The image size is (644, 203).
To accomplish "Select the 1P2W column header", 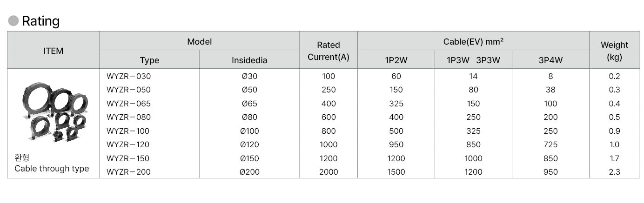I will coord(396,60).
